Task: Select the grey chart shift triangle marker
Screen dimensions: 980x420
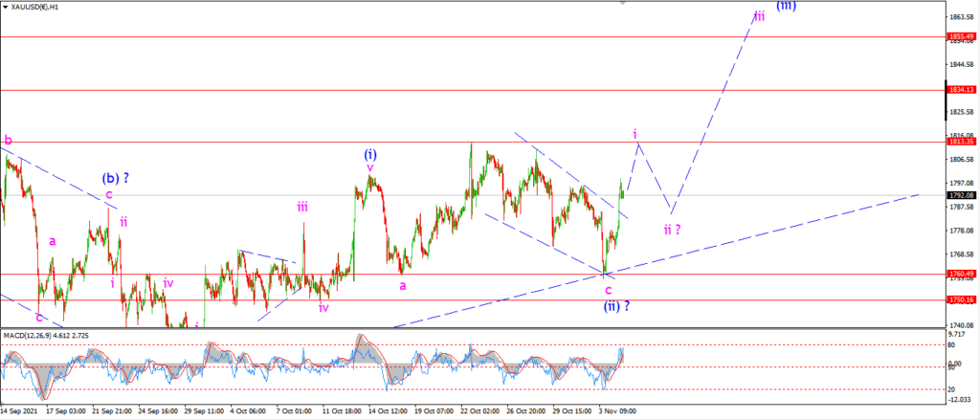Action: [622, 3]
